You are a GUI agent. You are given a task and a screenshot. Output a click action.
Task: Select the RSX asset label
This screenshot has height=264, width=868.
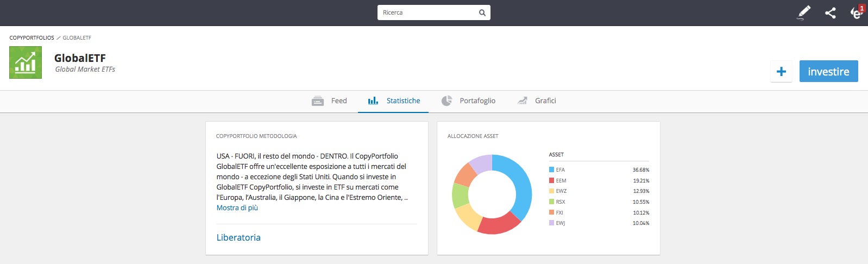point(560,202)
